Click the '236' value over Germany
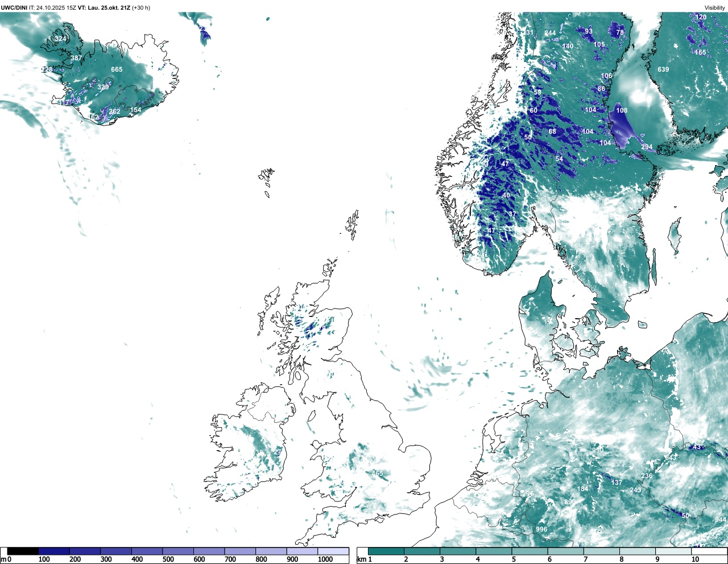Screen dimensions: 728x564 [x=647, y=476]
